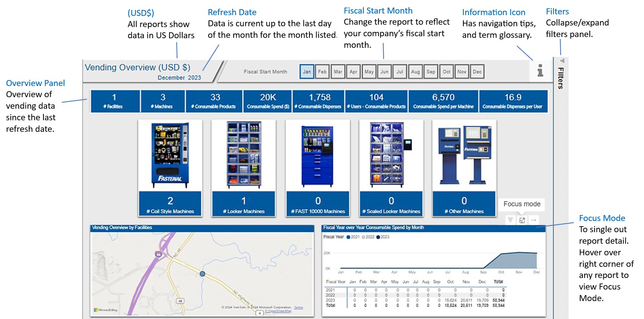Click the Consumable Spend ($) 20K card
Image resolution: width=644 pixels, height=319 pixels.
coord(268,101)
